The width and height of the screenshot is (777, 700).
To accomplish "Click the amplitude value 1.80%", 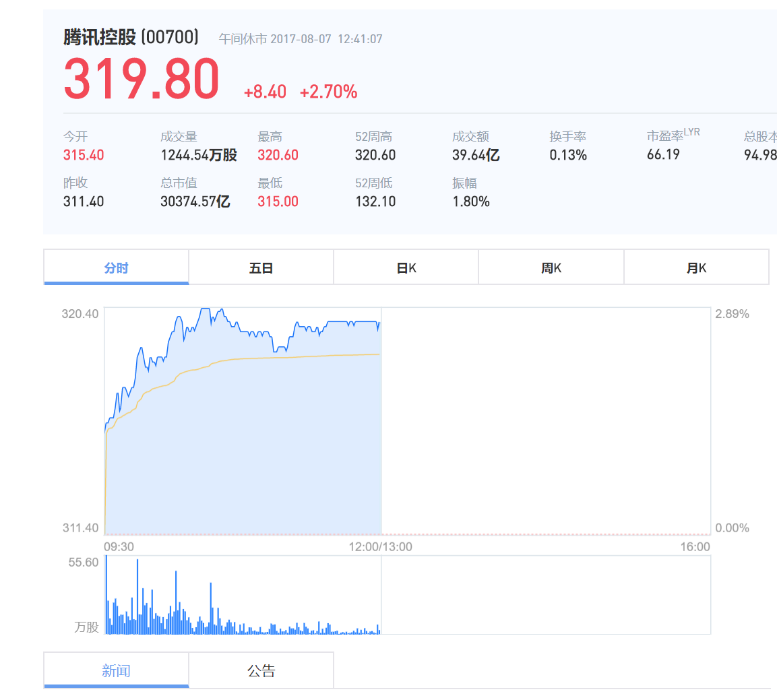I will [x=471, y=201].
